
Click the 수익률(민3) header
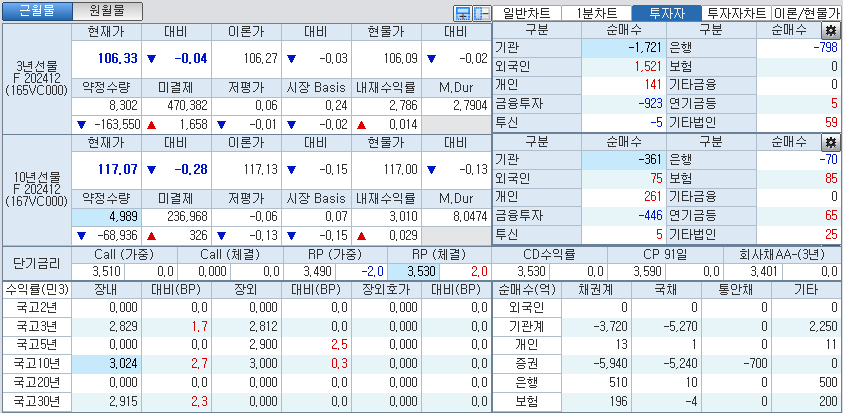click(x=37, y=289)
